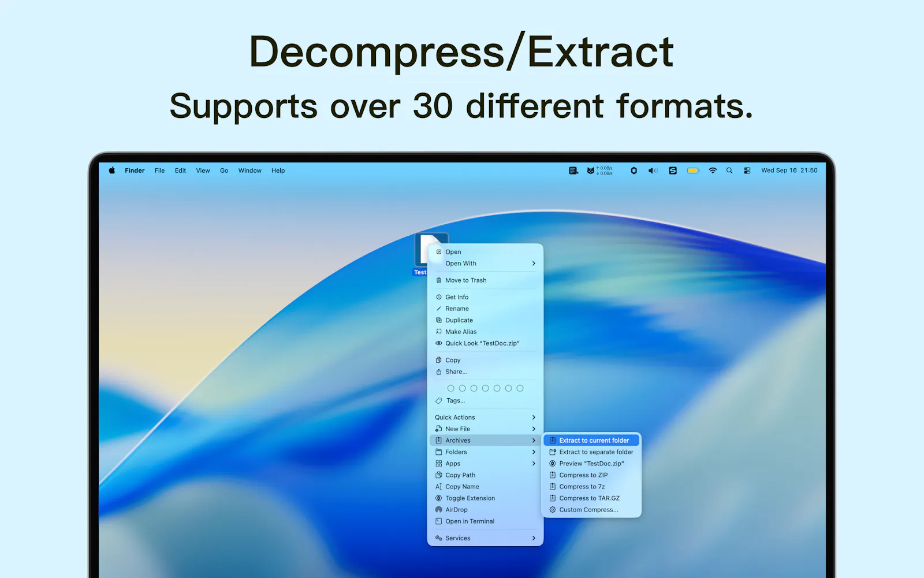Click the S app icon in menu bar
This screenshot has width=924, height=578.
coord(673,171)
